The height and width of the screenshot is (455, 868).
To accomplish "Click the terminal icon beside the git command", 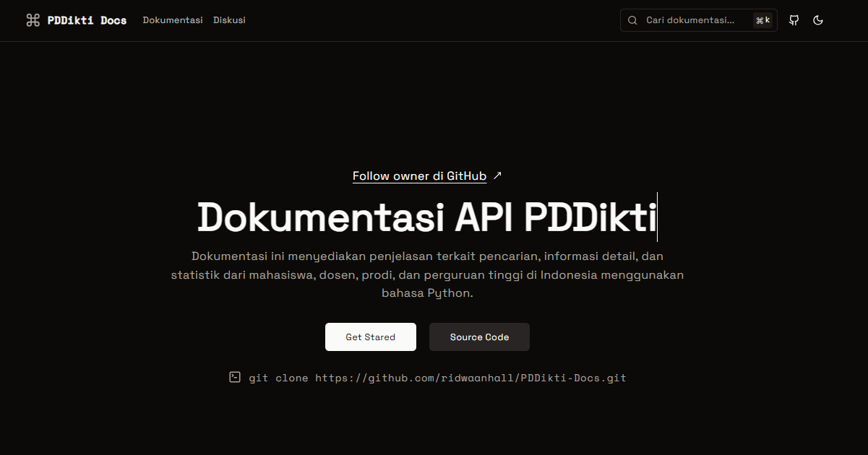I will tap(234, 377).
